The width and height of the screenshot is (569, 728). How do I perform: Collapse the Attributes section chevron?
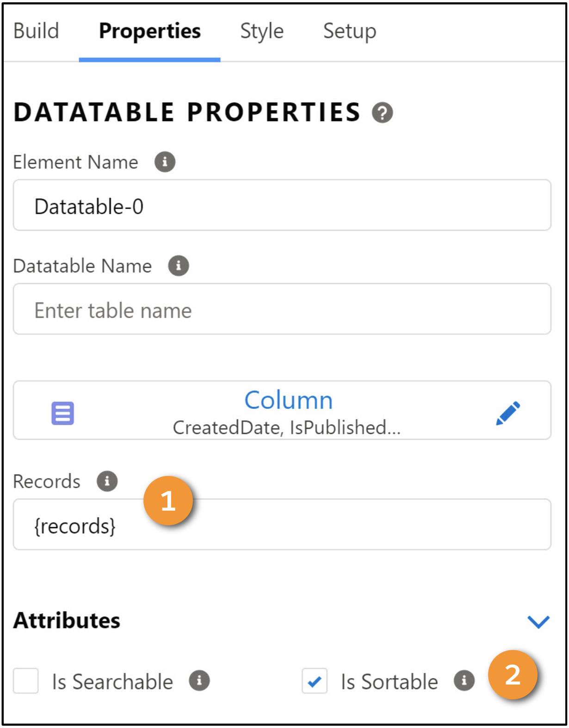(538, 622)
